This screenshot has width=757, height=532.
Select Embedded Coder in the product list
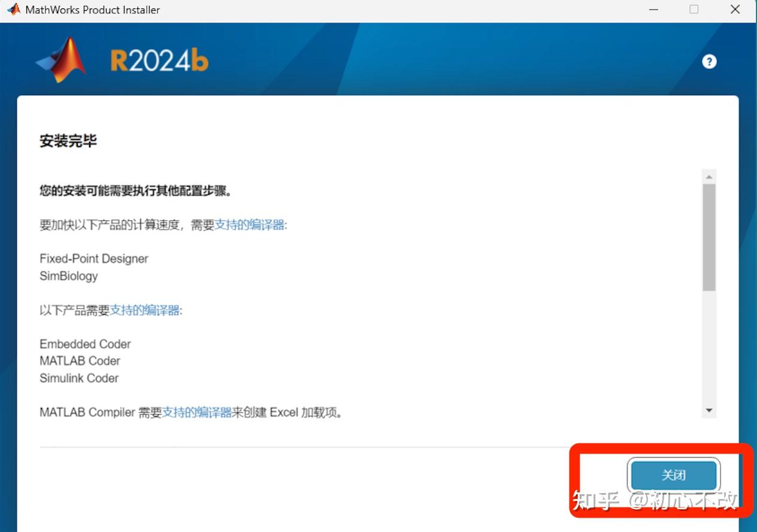84,344
